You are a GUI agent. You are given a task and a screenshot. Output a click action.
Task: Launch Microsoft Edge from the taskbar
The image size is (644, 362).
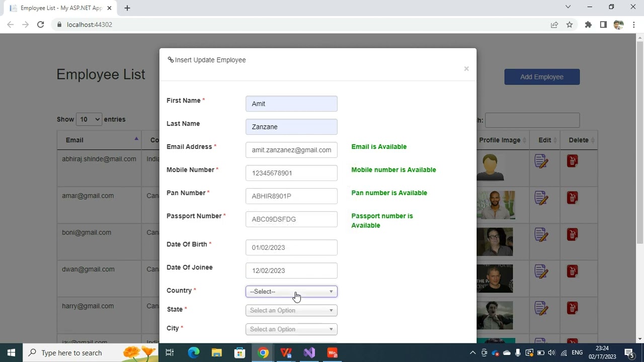(194, 353)
